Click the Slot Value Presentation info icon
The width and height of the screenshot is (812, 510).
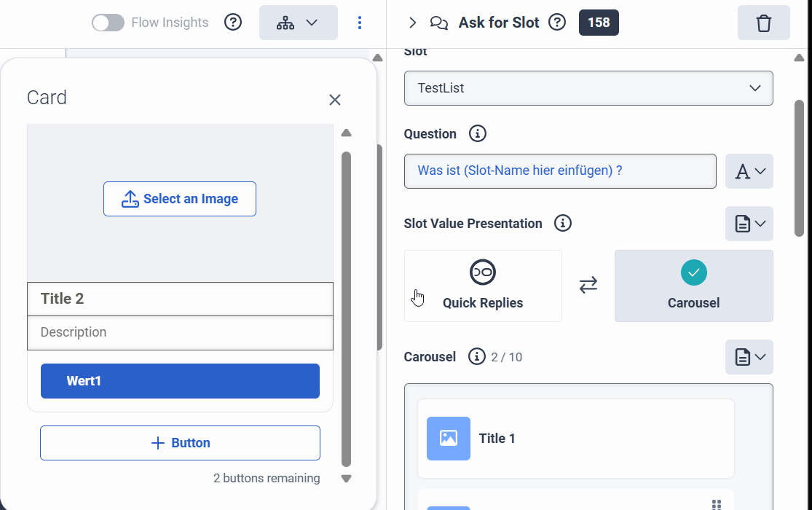[x=562, y=224]
